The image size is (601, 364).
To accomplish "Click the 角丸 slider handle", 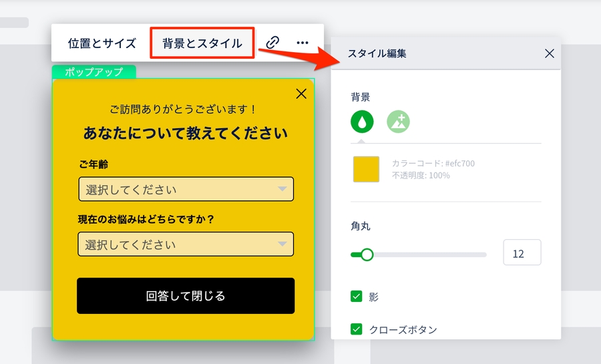I will coord(367,254).
